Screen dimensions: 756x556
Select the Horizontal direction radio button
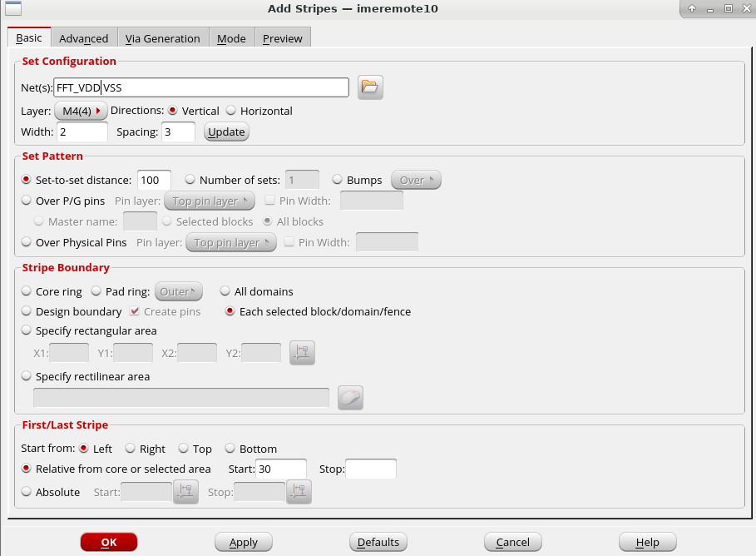click(x=231, y=111)
